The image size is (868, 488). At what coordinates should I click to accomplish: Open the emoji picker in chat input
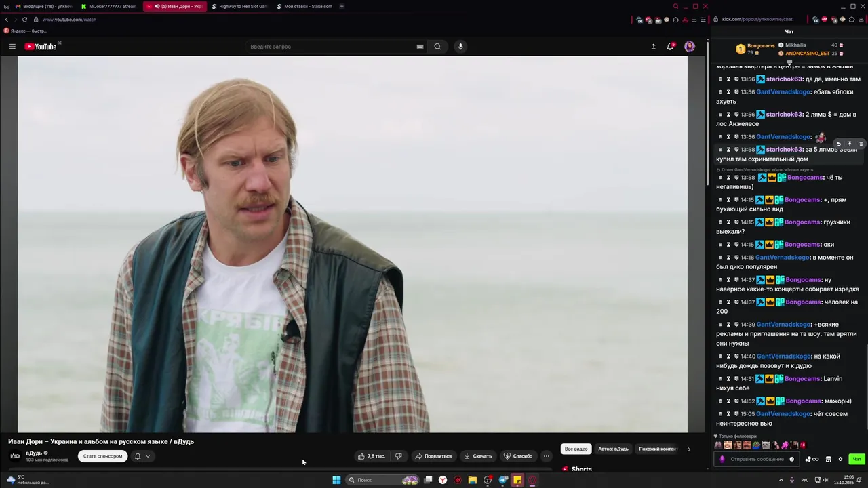(x=791, y=459)
